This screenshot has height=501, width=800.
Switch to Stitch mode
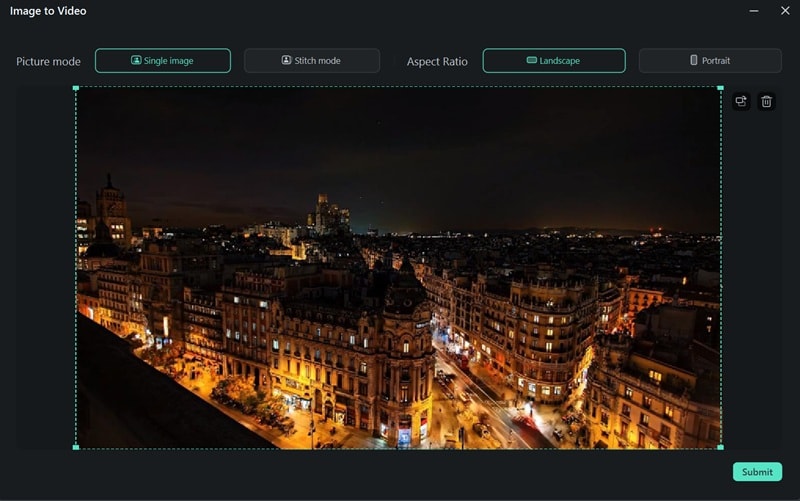click(x=312, y=61)
